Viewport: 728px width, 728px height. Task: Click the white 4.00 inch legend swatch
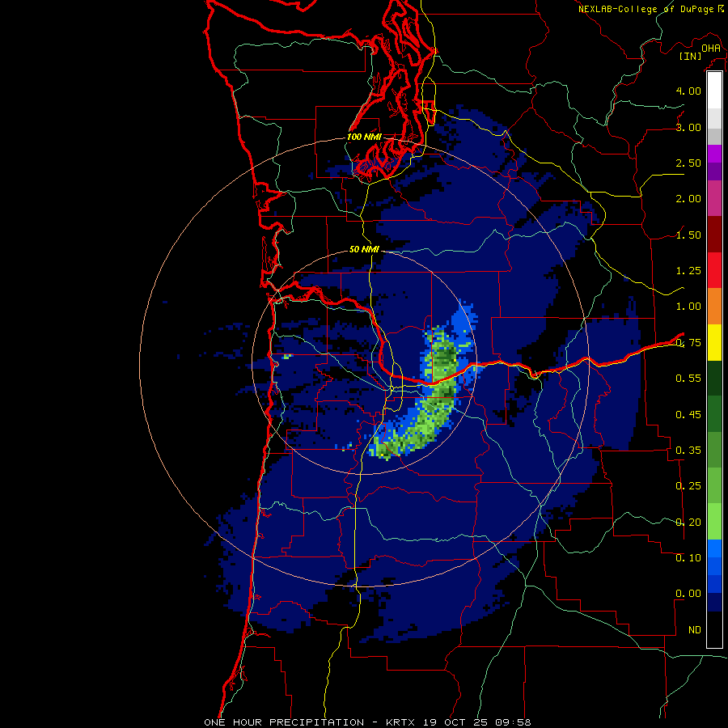tap(714, 90)
